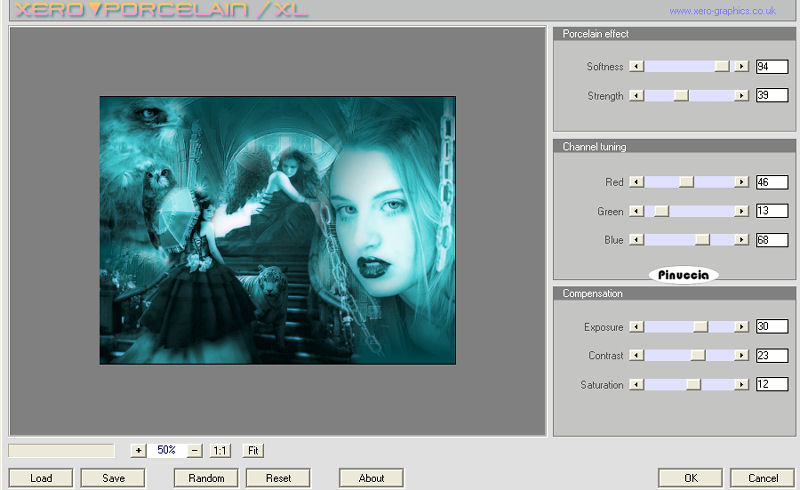Image resolution: width=800 pixels, height=490 pixels.
Task: Click the Compensation section header
Action: pyautogui.click(x=674, y=293)
